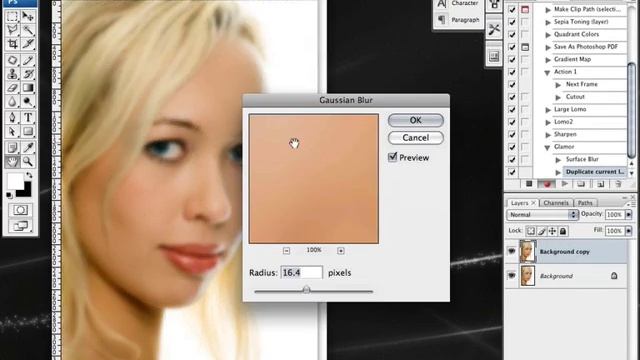Viewport: 640px width, 360px height.
Task: Select the Rectangle shape tool
Action: point(28,131)
